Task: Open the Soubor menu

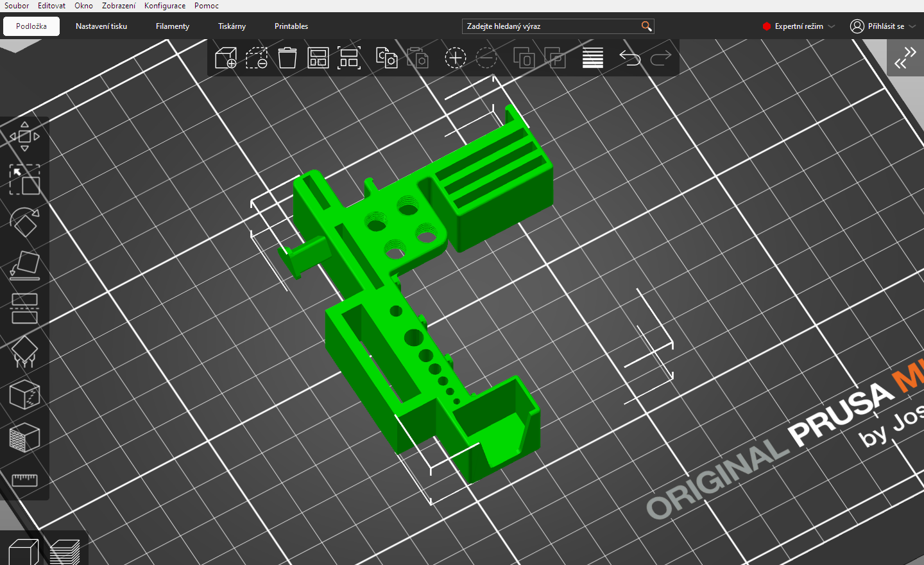Action: point(17,6)
